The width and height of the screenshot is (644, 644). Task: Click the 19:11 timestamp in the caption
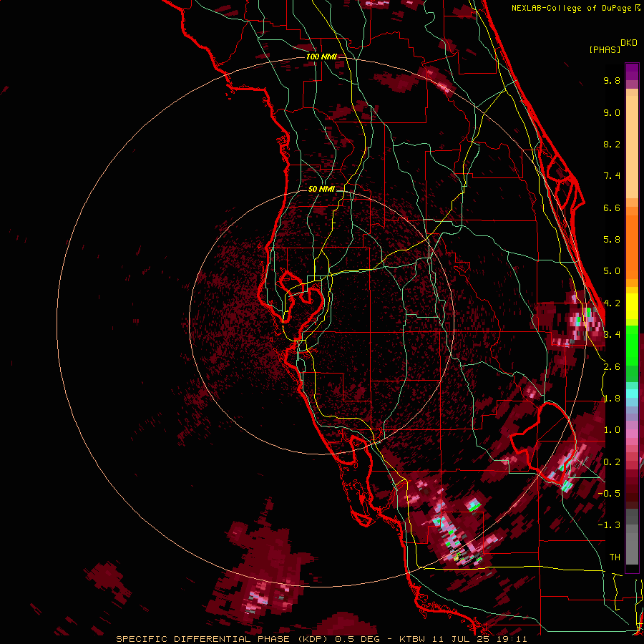point(513,639)
